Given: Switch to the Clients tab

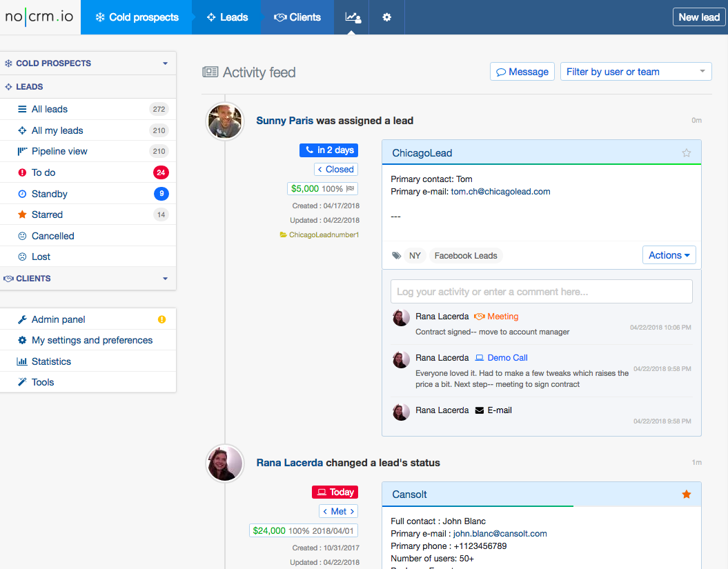Looking at the screenshot, I should [297, 17].
